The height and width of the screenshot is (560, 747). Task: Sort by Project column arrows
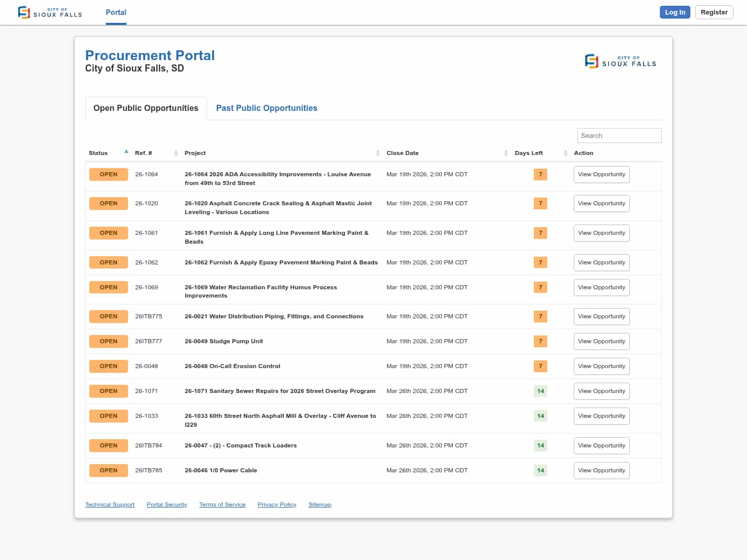[378, 153]
